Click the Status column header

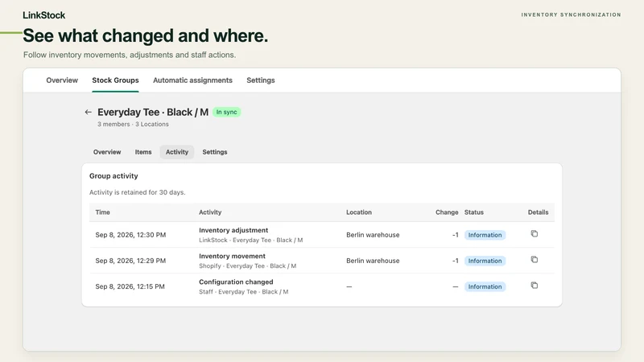[x=474, y=212]
